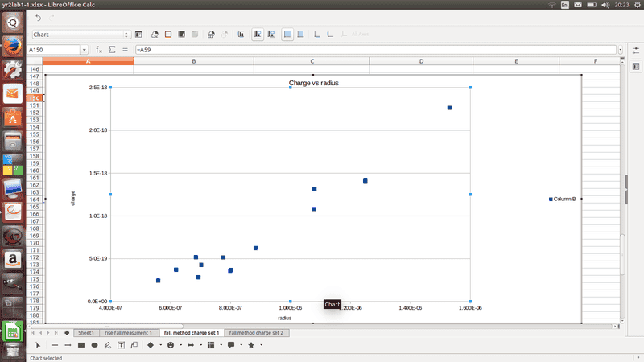Click the Function Wizard icon
The height and width of the screenshot is (362, 644).
(99, 50)
